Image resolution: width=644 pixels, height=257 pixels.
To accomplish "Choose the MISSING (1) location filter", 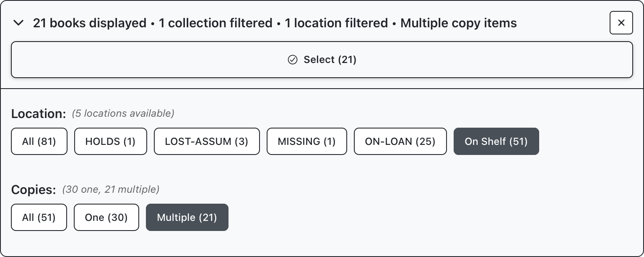I will click(x=306, y=142).
